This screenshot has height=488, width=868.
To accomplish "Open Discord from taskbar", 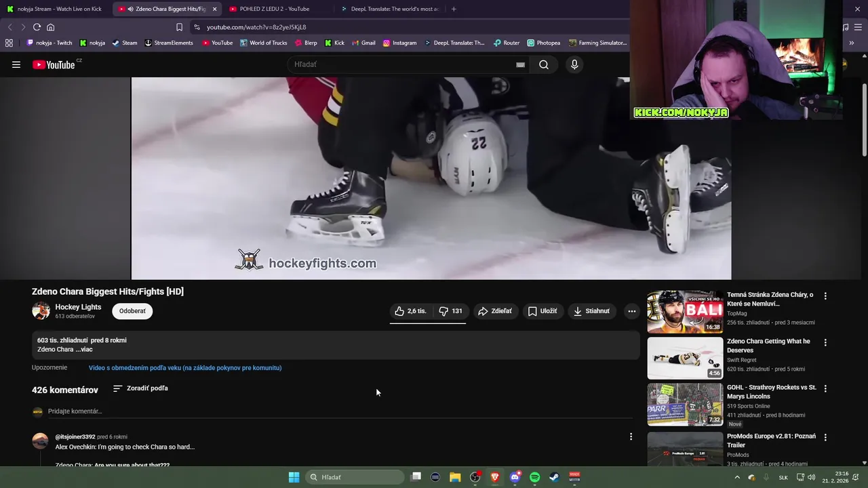I will tap(515, 477).
